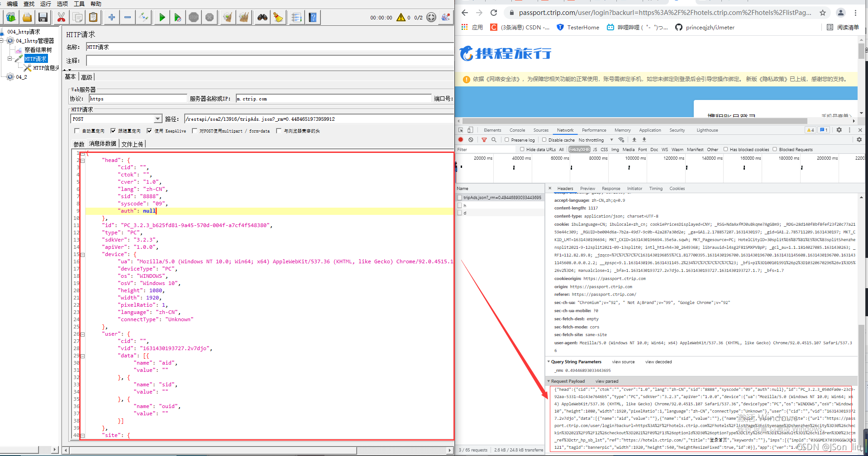This screenshot has height=456, width=868.
Task: Switch to the 参数 tab
Action: 79,144
